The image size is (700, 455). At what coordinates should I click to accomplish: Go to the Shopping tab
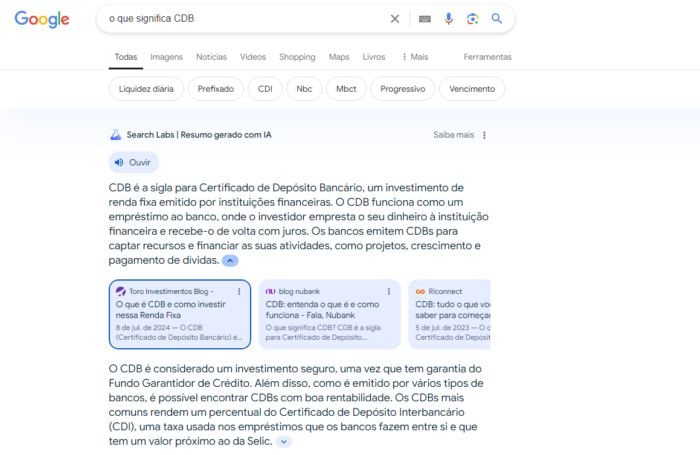click(297, 57)
